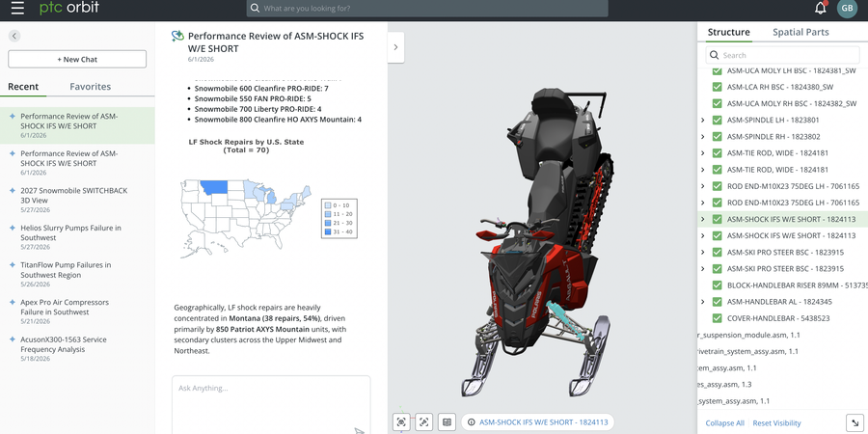Uncheck ASM-SPINDLE RH - 1823802

pos(717,136)
